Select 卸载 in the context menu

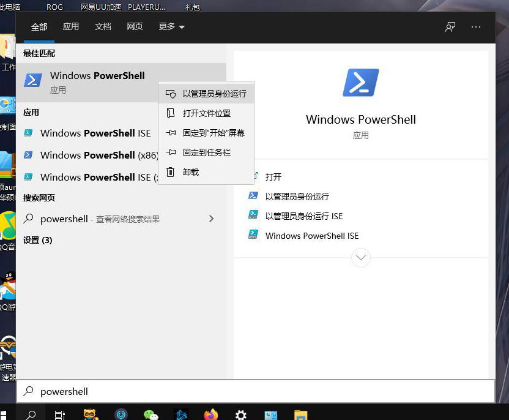click(206, 172)
